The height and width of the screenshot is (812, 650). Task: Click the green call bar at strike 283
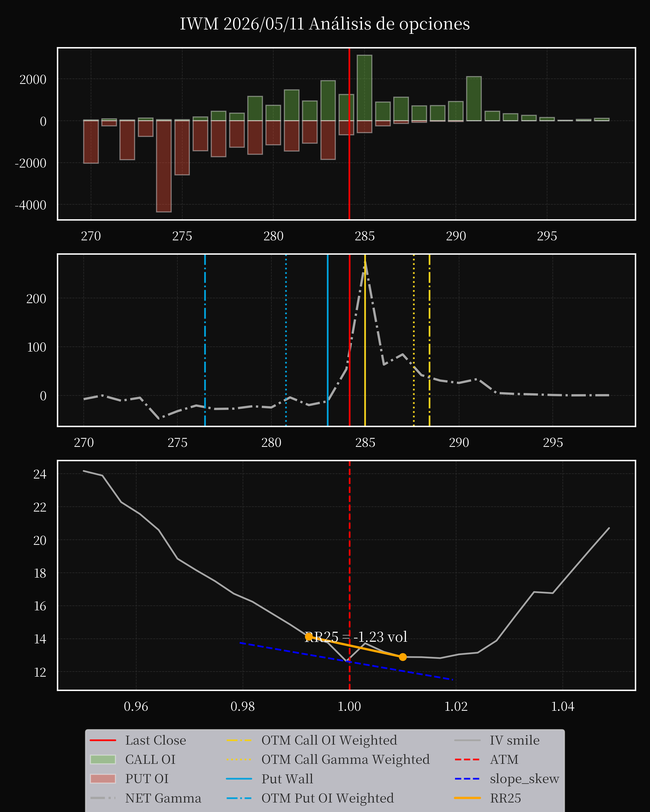[328, 101]
